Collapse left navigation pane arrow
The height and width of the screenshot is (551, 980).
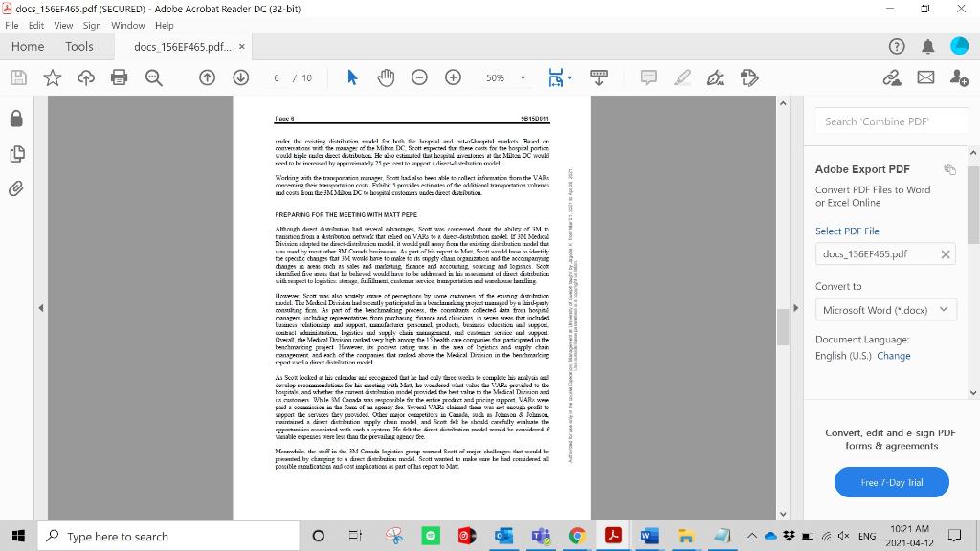(41, 308)
